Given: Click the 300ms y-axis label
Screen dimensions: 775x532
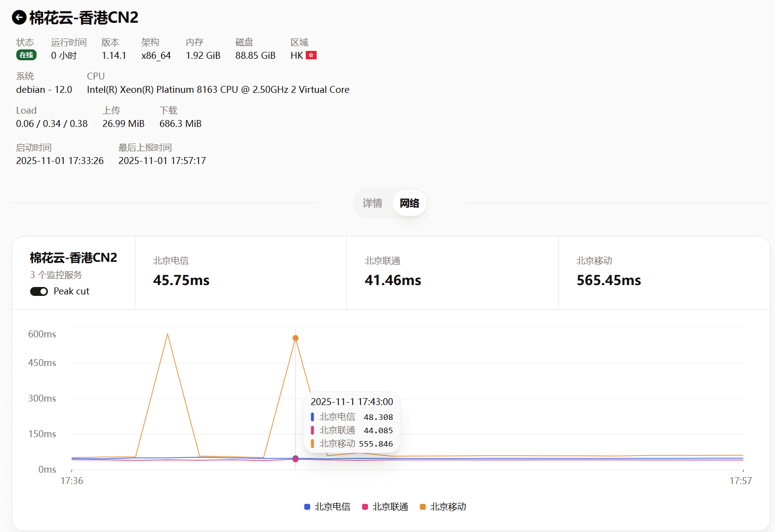Looking at the screenshot, I should 42,398.
